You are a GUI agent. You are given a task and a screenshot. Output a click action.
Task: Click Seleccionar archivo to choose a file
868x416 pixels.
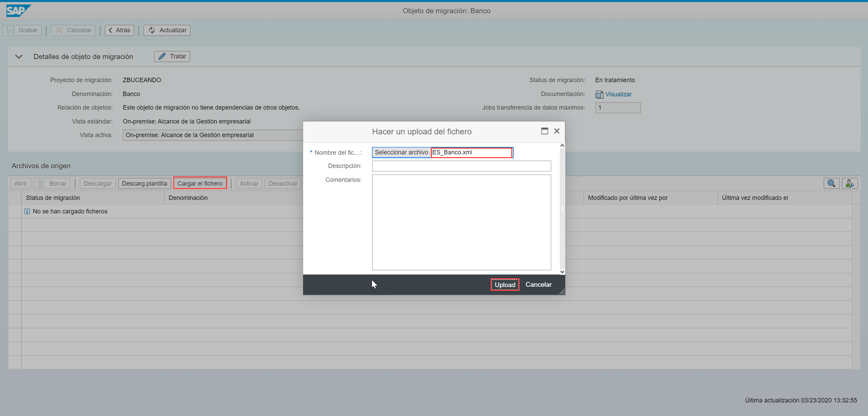pyautogui.click(x=401, y=152)
